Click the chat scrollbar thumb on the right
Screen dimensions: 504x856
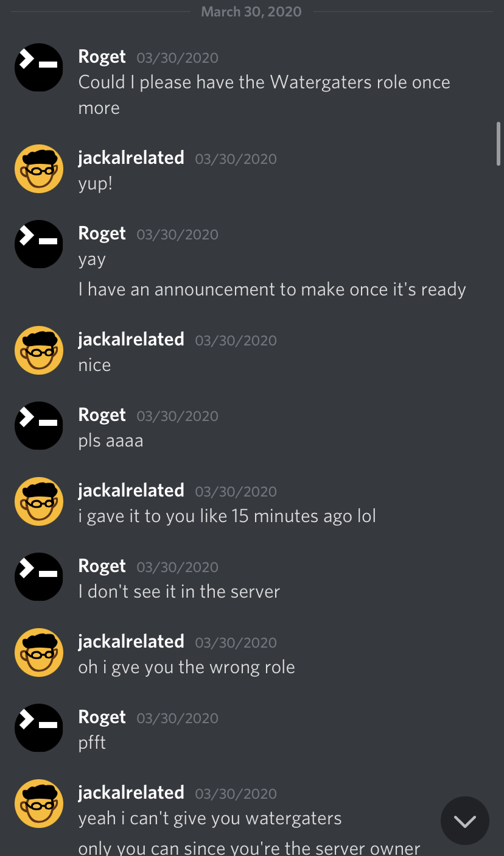pyautogui.click(x=499, y=143)
